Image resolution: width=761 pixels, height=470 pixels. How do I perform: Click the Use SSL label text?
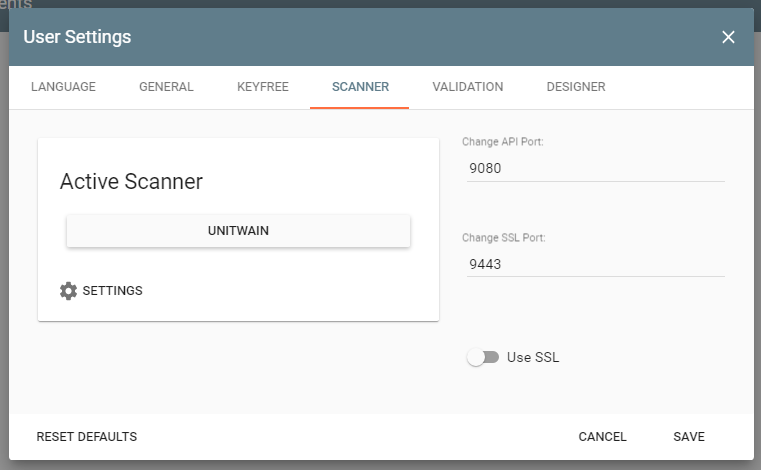point(532,357)
